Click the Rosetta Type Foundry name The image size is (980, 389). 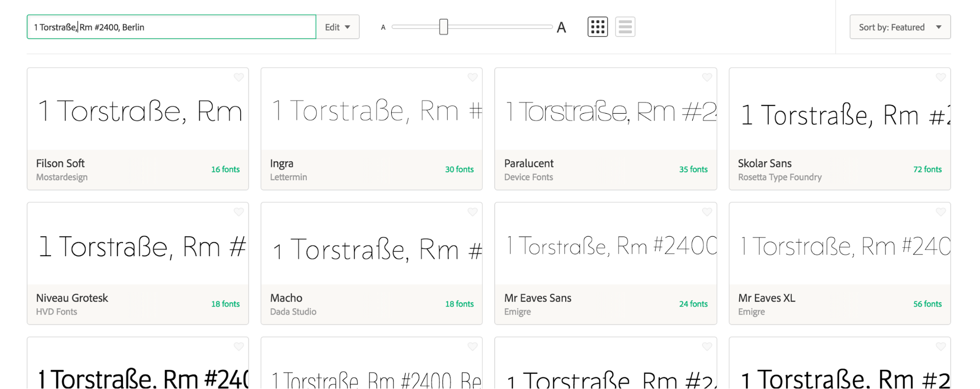pos(780,177)
